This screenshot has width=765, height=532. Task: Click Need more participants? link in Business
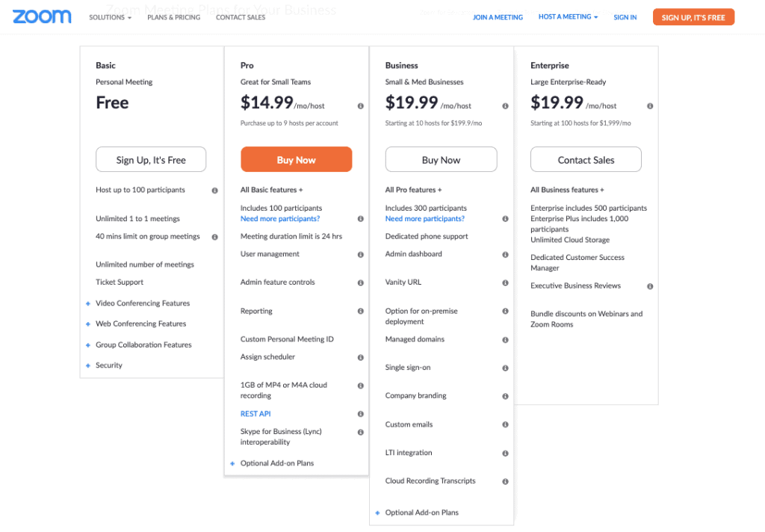point(425,219)
